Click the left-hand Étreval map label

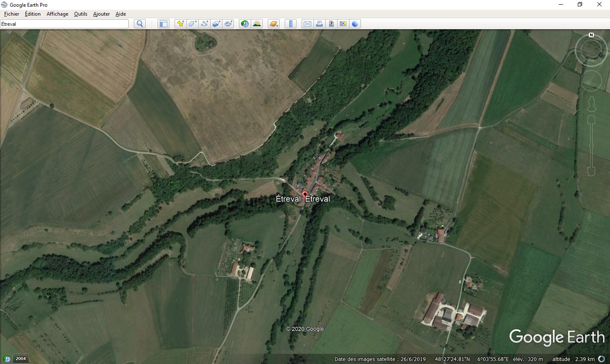point(288,199)
